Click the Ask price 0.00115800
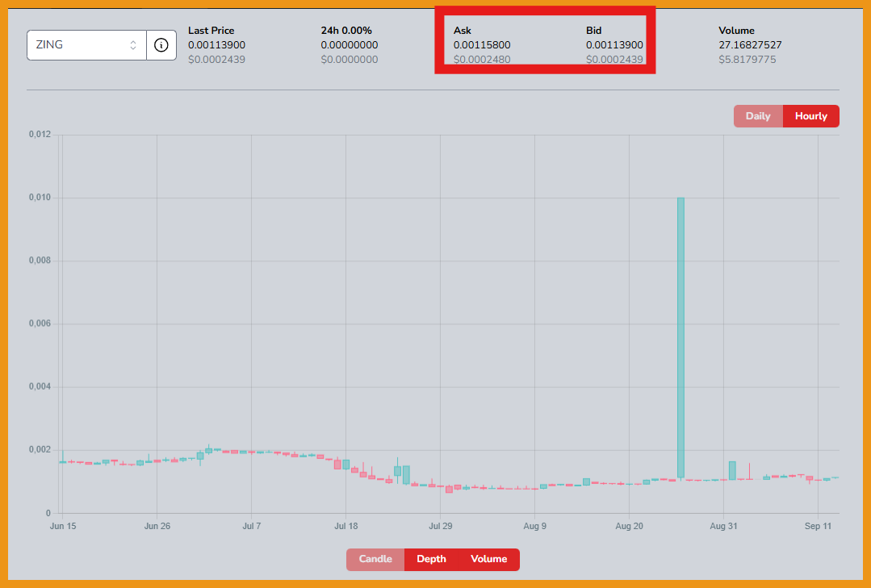This screenshot has width=871, height=588. pyautogui.click(x=482, y=45)
